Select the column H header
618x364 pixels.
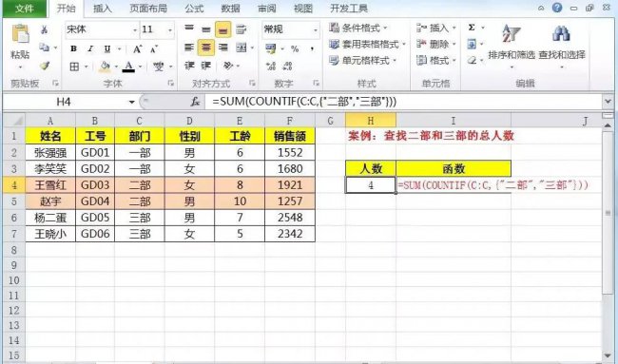click(371, 121)
